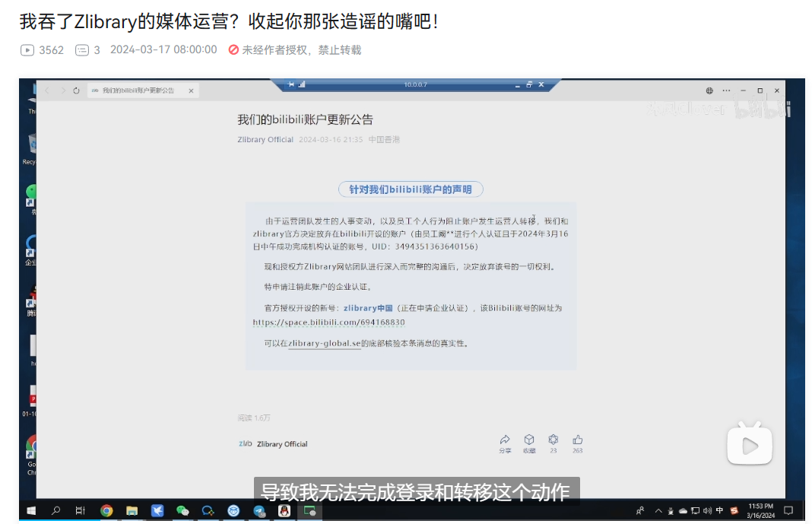Close the 我们的bilibili账户更新公告 tab

pos(191,91)
